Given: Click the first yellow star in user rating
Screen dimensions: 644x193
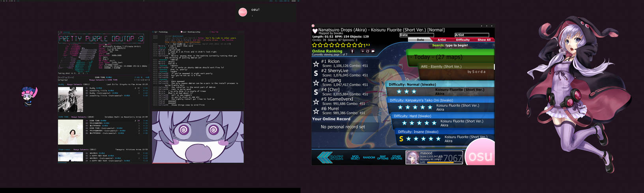Looking at the screenshot, I should [315, 45].
